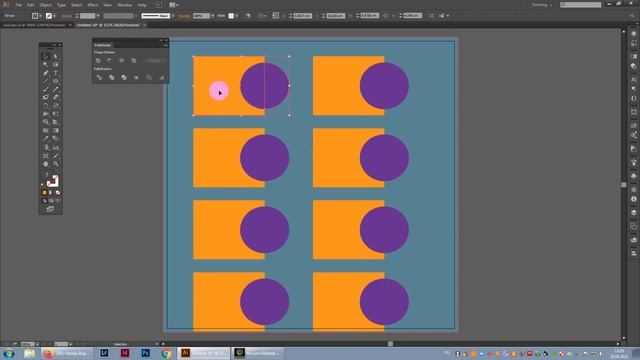
Task: Select the Paintbrush tool
Action: pyautogui.click(x=46, y=89)
